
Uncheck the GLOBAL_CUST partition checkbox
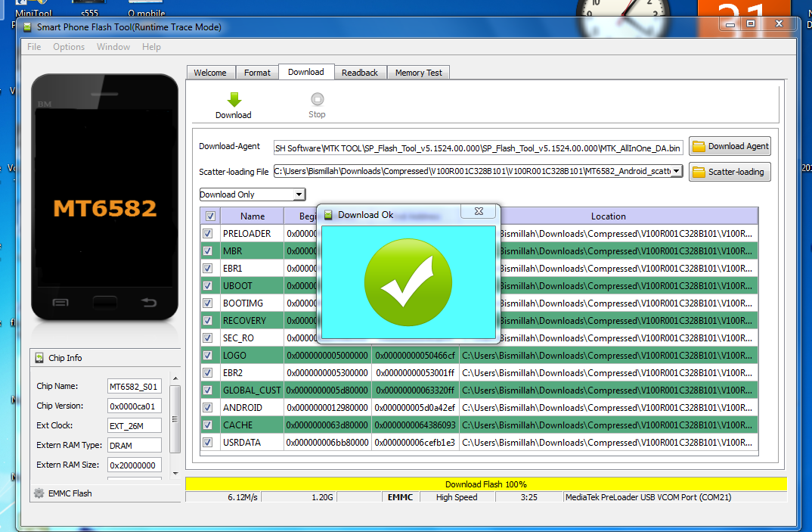208,390
